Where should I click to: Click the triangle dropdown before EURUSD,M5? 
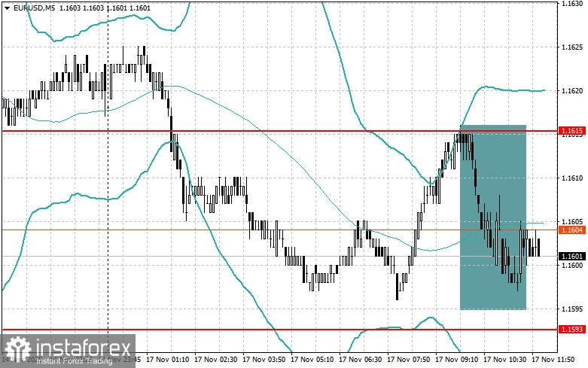[x=7, y=8]
